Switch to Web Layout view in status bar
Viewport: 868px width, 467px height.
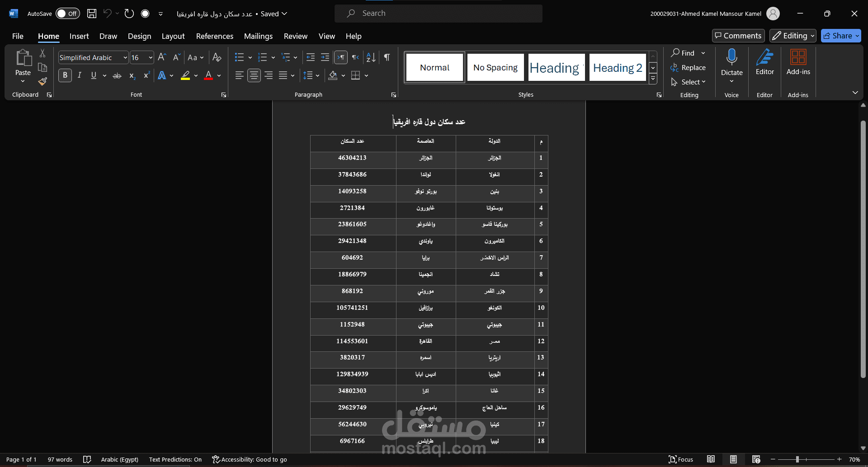(756, 459)
